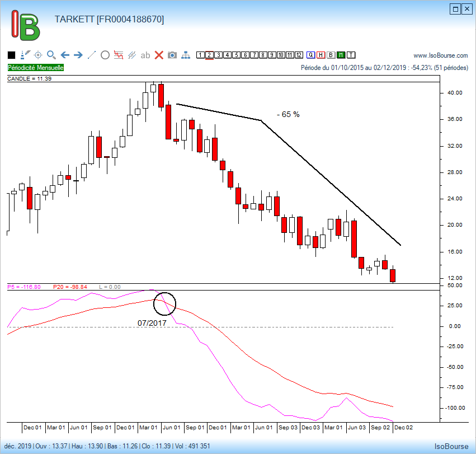
Task: Click the Sep 03 date axis label
Action: 288,428
